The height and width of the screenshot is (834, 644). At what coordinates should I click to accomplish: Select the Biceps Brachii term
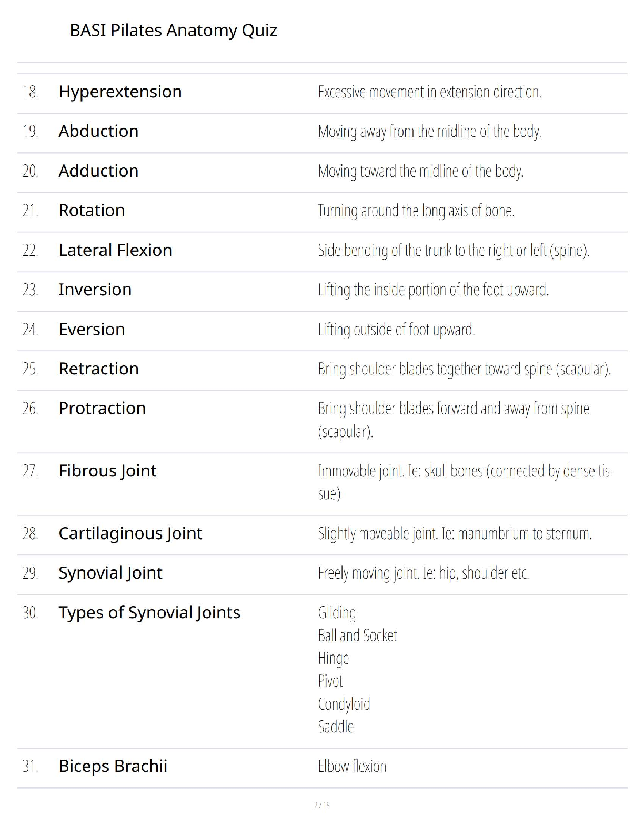[113, 766]
